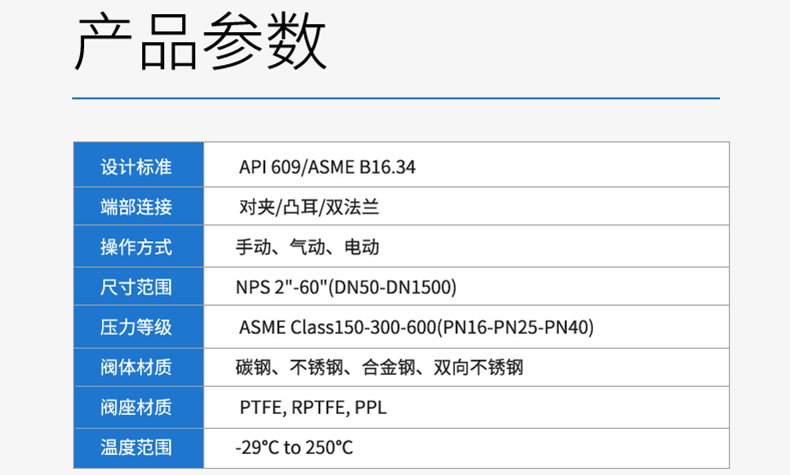Select the 阀体材质 label cell
This screenshot has height=475, width=790.
tap(137, 367)
